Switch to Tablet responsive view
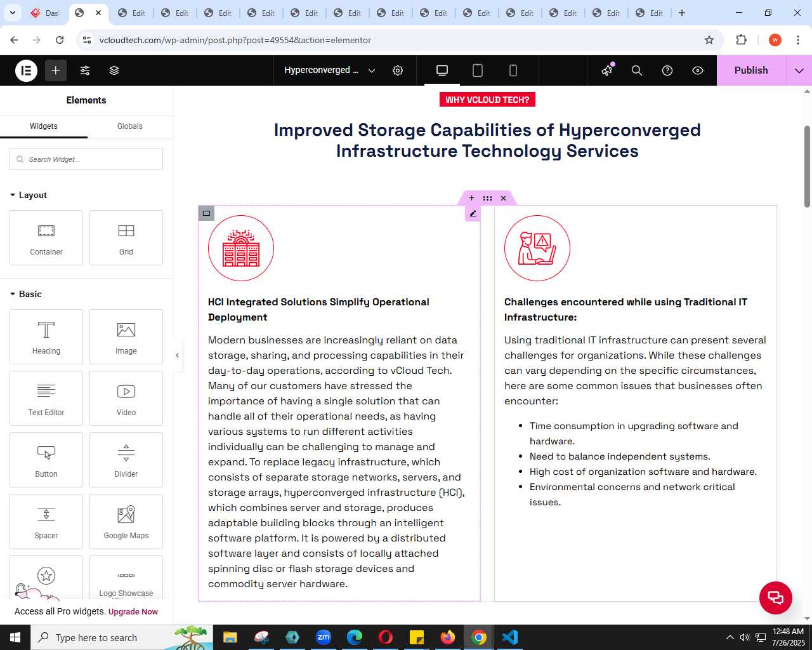Screen dimensions: 812x650 click(478, 70)
